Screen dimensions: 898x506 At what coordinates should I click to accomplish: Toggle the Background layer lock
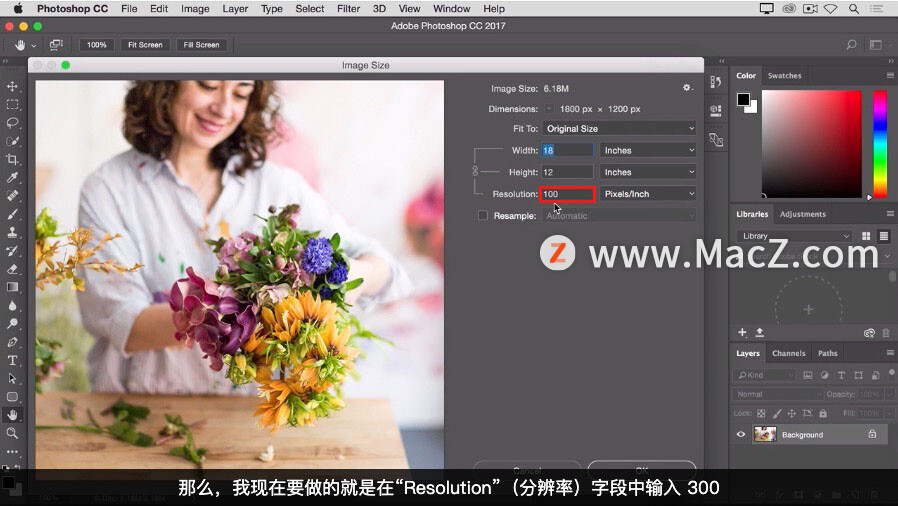pyautogui.click(x=872, y=434)
